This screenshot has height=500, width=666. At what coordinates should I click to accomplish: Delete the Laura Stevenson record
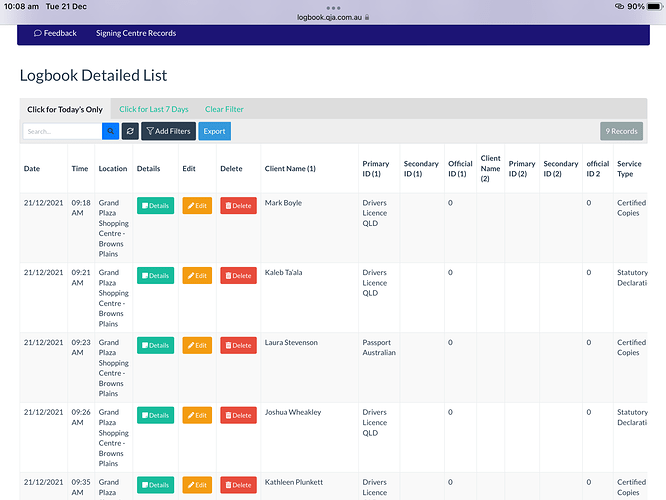coord(238,345)
